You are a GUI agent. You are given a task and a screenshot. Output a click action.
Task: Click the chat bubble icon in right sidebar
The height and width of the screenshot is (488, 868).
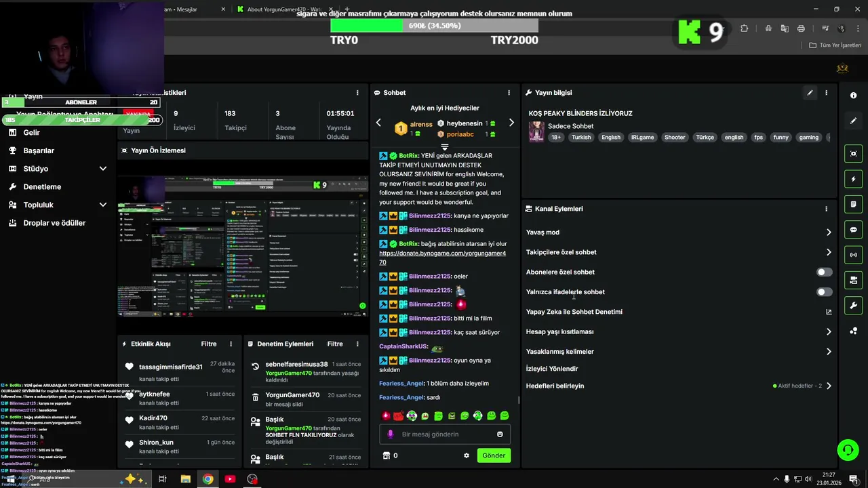[853, 230]
